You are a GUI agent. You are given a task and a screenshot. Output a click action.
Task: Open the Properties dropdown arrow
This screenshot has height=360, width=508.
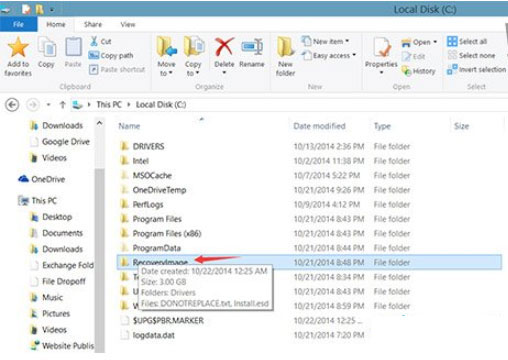tap(382, 72)
